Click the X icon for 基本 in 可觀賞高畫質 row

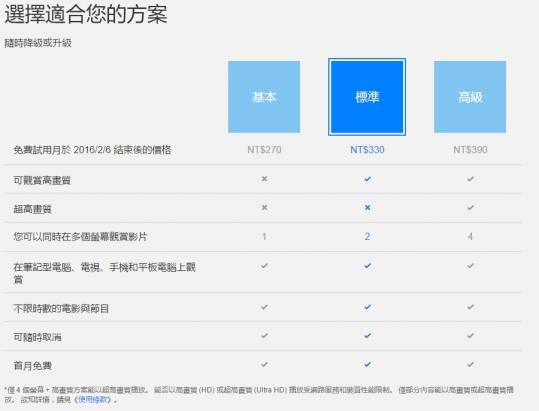click(x=264, y=179)
